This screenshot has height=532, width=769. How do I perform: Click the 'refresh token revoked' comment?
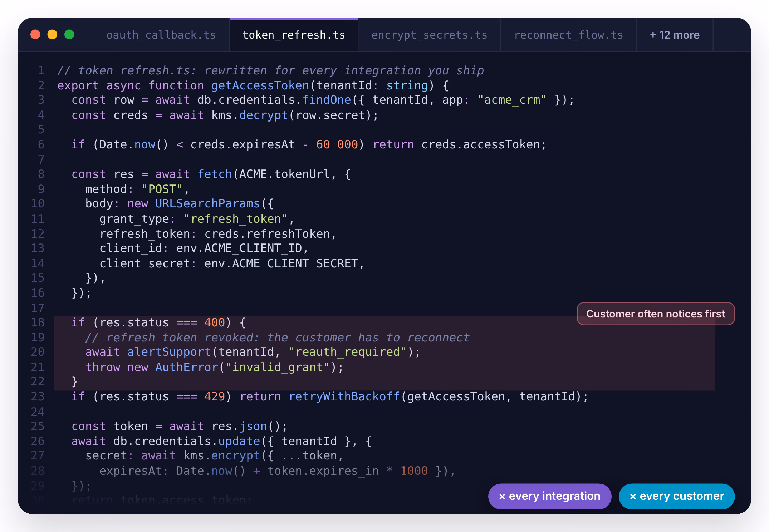coord(278,338)
